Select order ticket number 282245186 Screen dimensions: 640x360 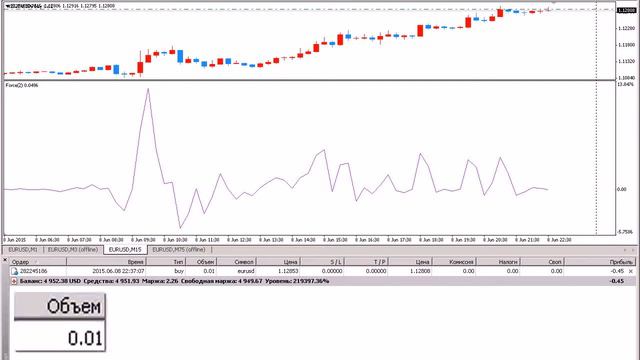pos(33,271)
